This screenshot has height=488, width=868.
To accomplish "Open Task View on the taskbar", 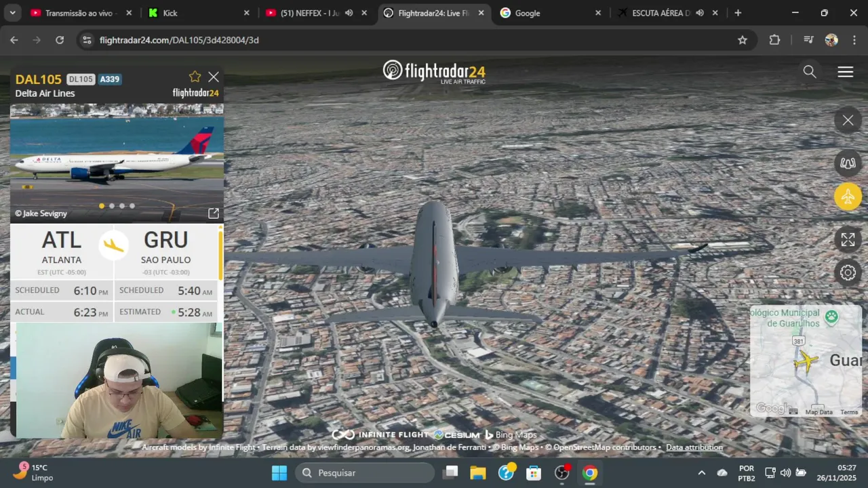I will [x=451, y=473].
